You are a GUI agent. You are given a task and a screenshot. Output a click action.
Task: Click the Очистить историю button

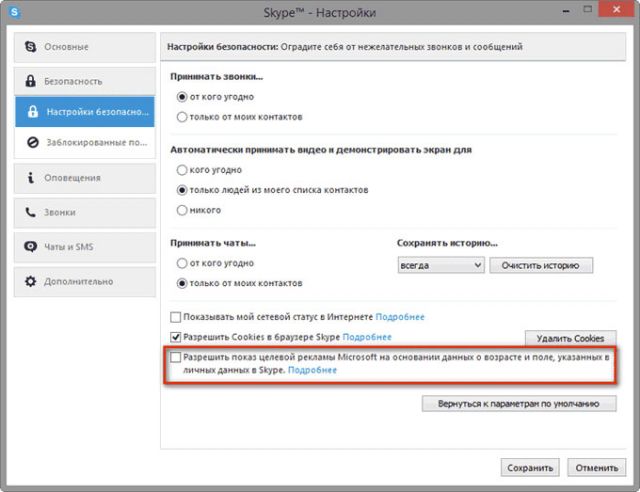546,265
